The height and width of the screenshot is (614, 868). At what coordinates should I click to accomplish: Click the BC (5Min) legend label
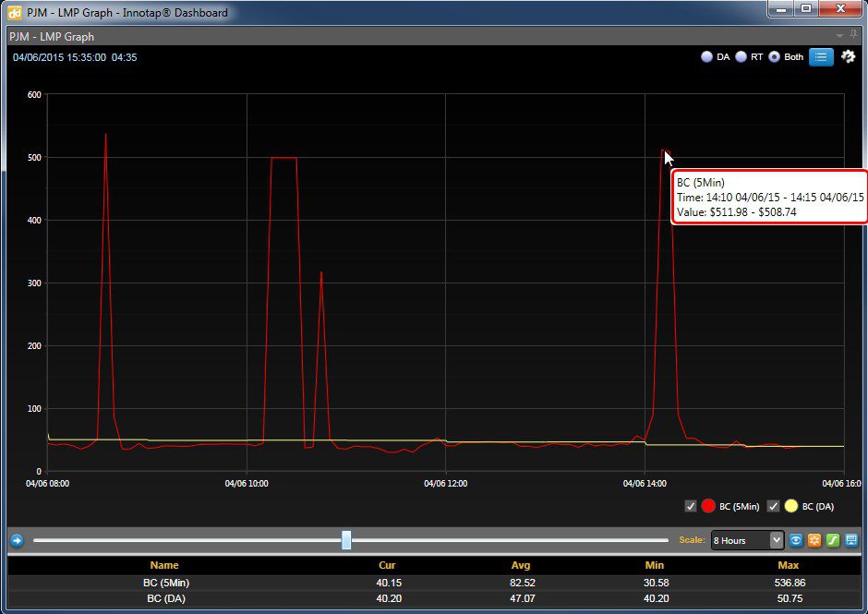point(740,507)
